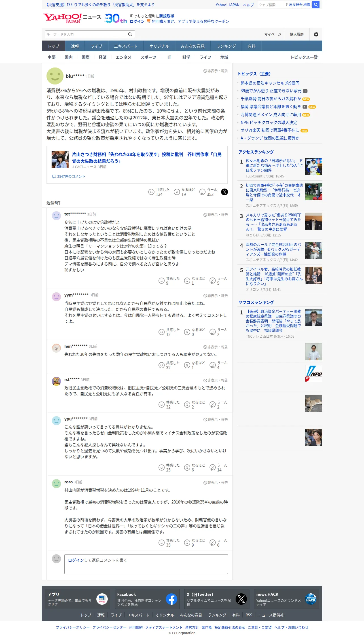
Task: Open the 2547件のコメント link
Action: tap(69, 176)
